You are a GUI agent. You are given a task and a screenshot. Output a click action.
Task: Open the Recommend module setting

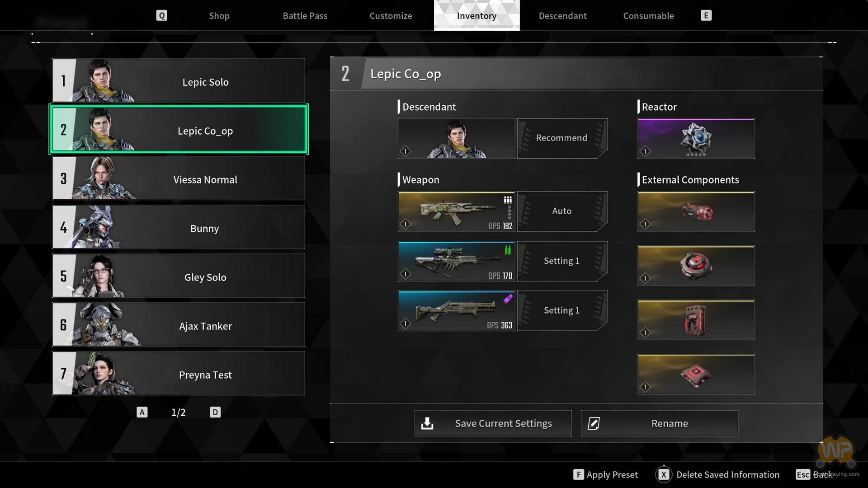(x=562, y=138)
